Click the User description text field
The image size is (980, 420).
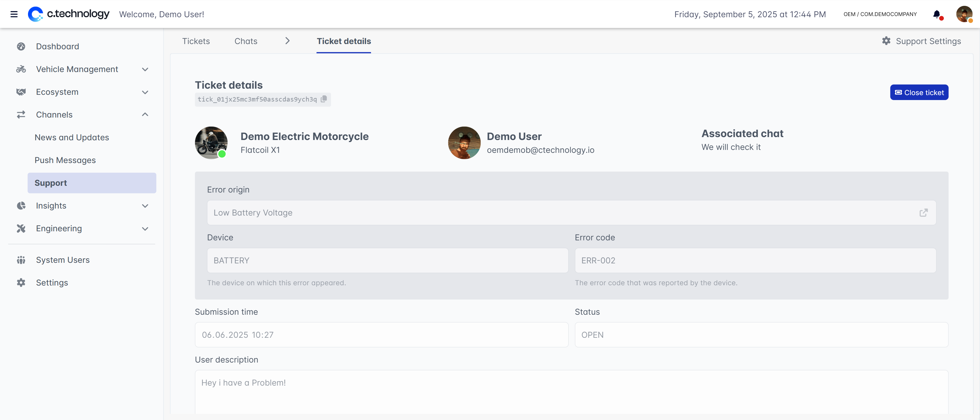[571, 392]
